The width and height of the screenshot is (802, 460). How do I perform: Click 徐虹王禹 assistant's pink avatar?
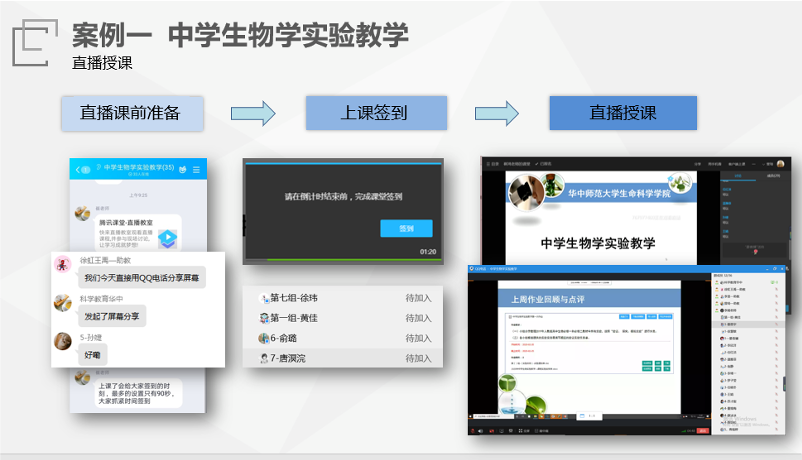tap(62, 264)
